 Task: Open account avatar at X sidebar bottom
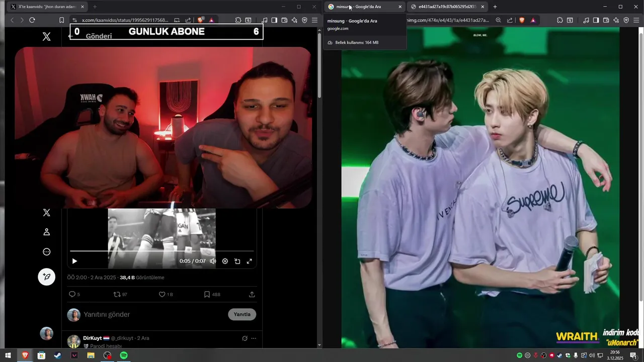47,333
